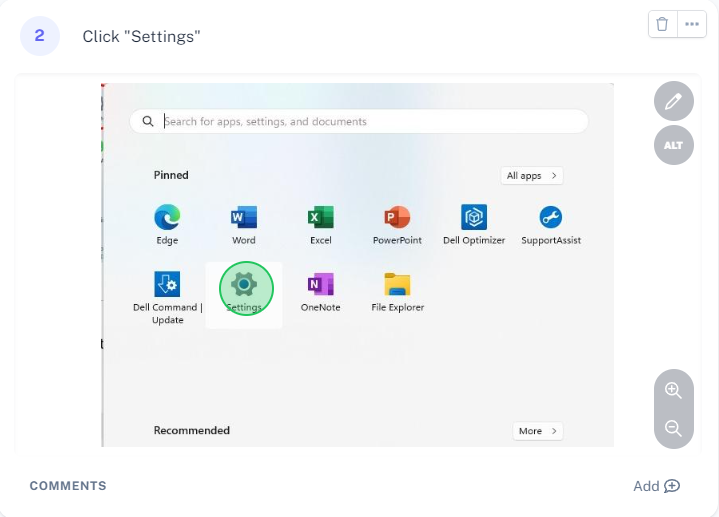Launch OneNote from the pinned apps
Image resolution: width=719 pixels, height=517 pixels.
click(x=321, y=292)
